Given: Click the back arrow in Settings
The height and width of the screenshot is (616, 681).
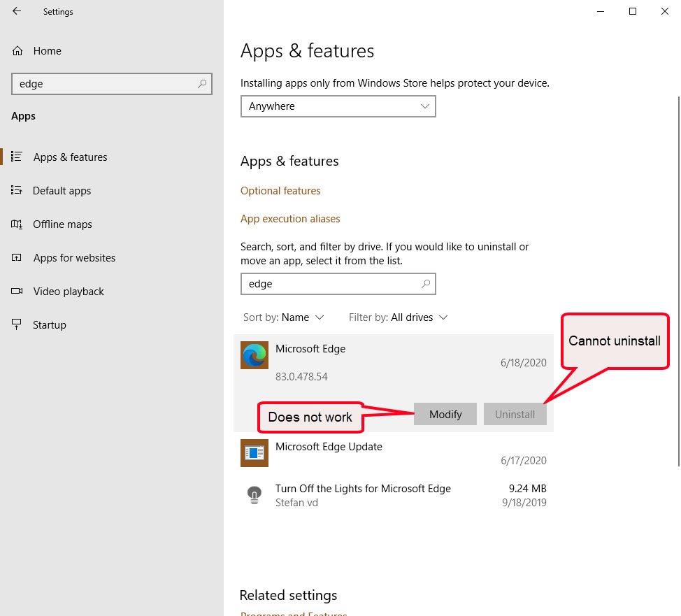Looking at the screenshot, I should pyautogui.click(x=16, y=11).
